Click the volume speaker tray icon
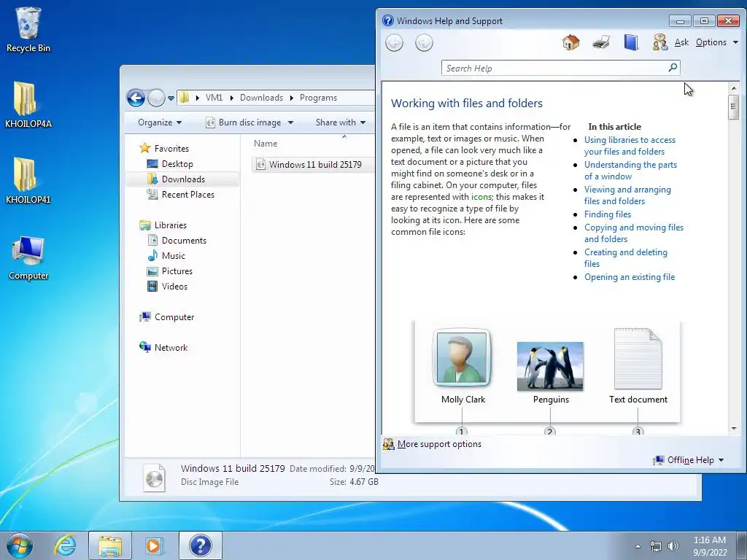 673,546
